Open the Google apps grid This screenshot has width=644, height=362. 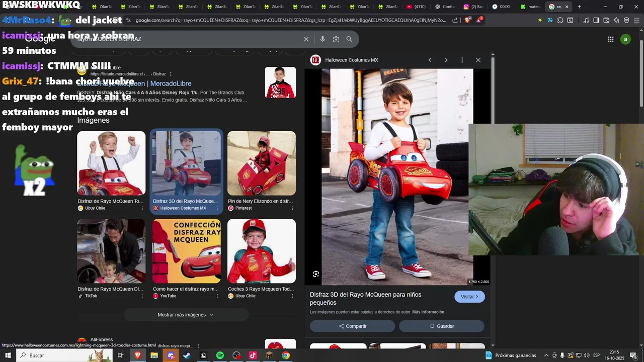click(610, 39)
